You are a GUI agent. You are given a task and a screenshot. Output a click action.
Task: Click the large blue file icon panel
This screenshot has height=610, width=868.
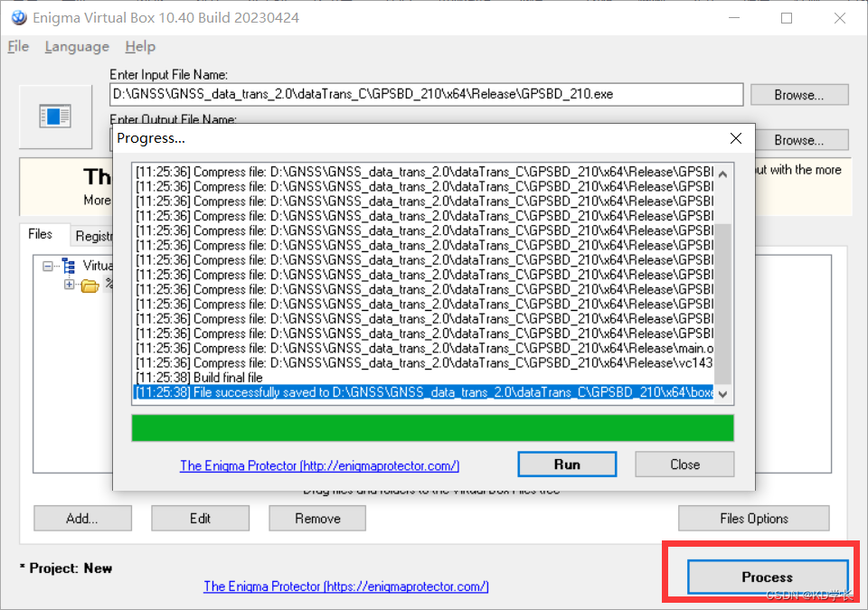point(55,116)
